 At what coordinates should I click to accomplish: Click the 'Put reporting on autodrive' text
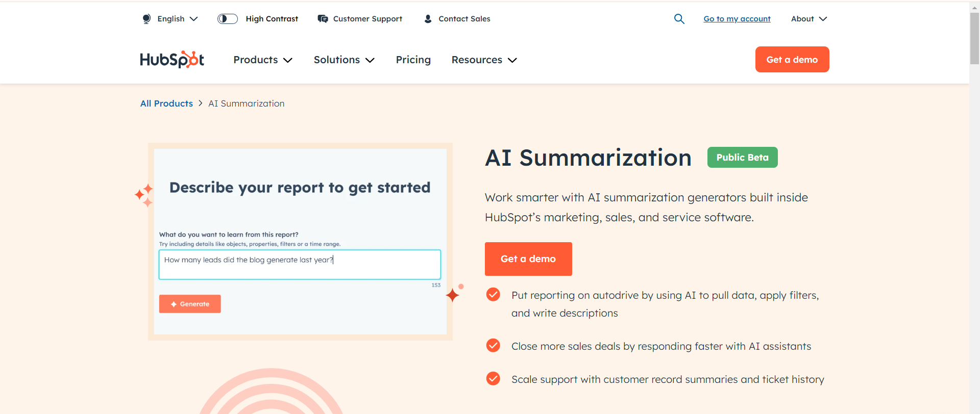(x=665, y=304)
